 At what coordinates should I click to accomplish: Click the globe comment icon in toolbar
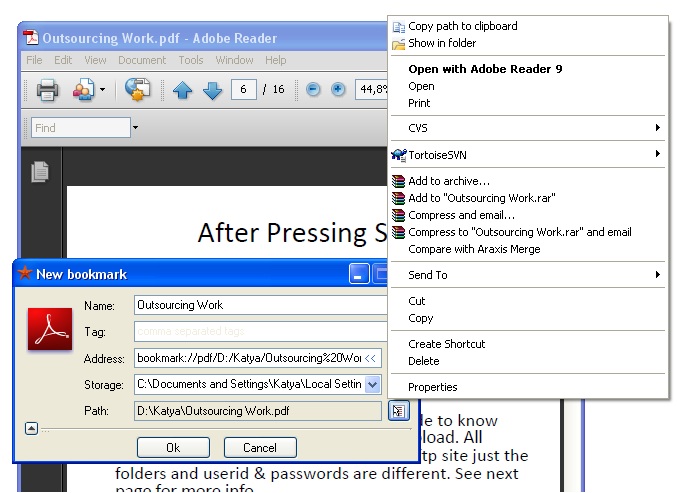point(137,89)
